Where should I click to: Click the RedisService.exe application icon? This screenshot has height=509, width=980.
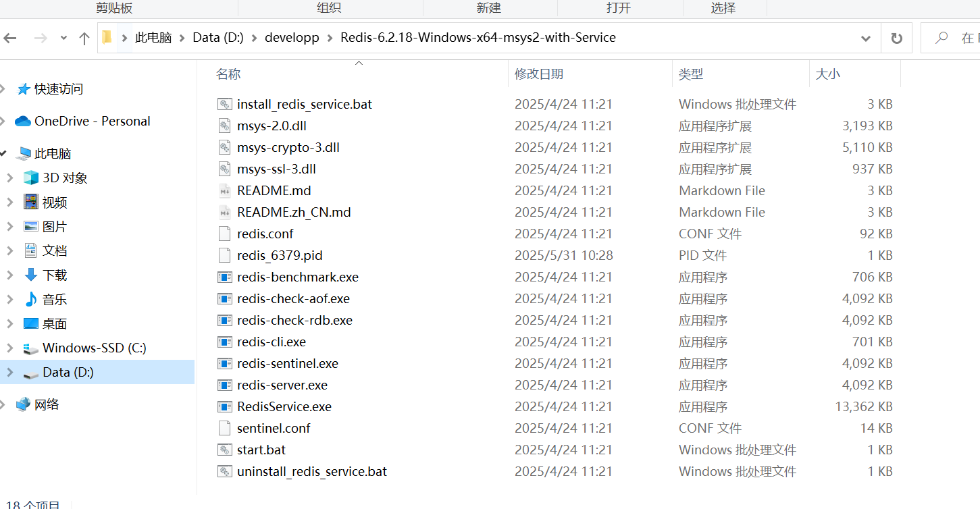[x=224, y=406]
